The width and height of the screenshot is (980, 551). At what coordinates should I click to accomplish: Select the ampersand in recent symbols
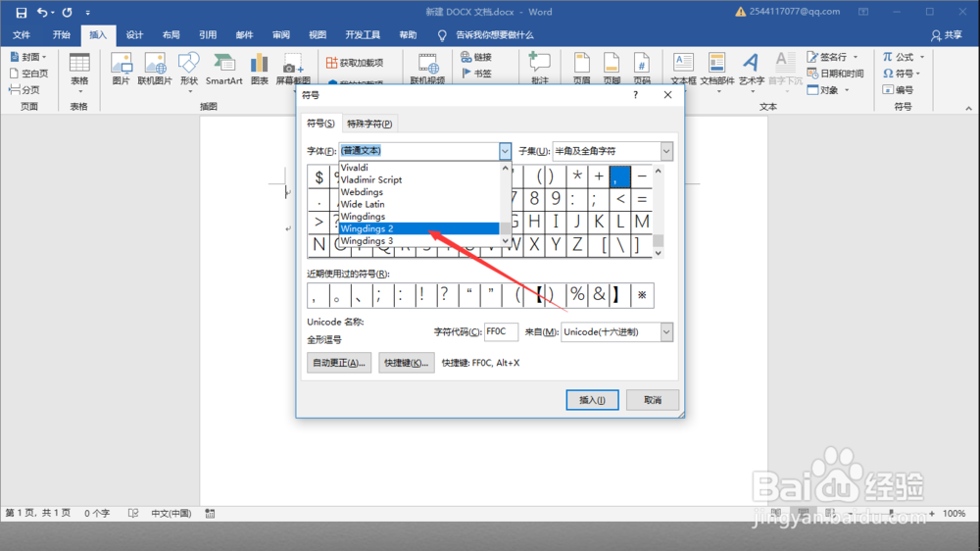tap(600, 295)
